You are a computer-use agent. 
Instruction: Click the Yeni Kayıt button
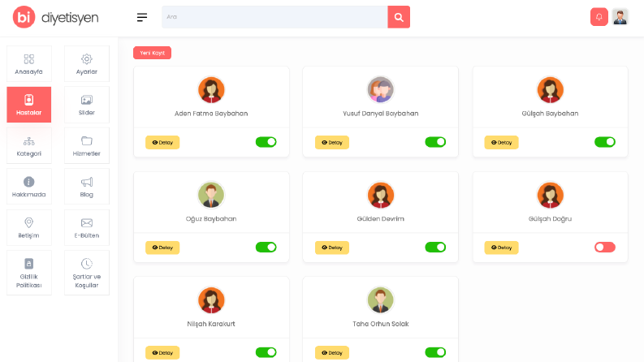152,53
